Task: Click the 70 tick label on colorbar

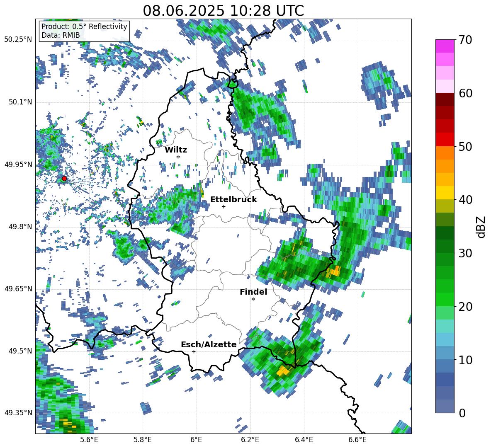Action: coord(465,40)
